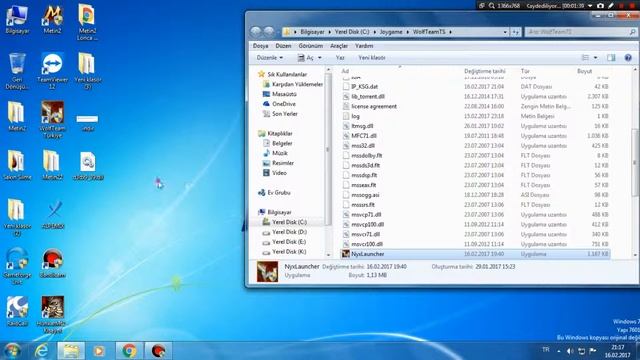Sort by the Değiştirme tarihi column
Viewport: 640px width, 360px height.
(x=484, y=71)
